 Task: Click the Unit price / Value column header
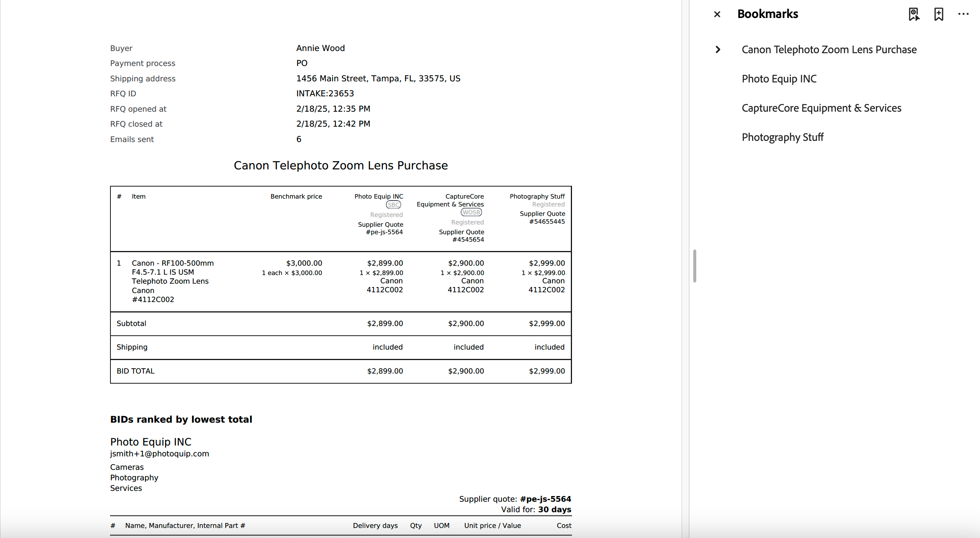coord(492,526)
